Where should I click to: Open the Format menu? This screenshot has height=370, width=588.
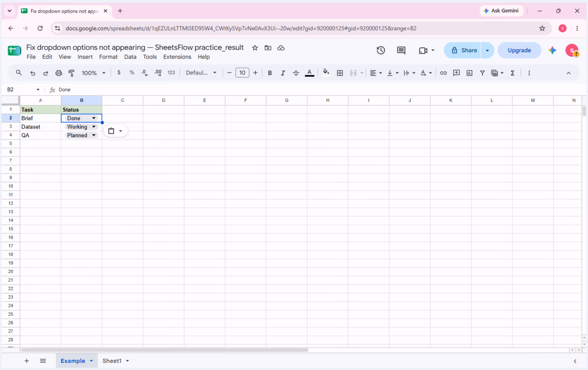tap(108, 57)
